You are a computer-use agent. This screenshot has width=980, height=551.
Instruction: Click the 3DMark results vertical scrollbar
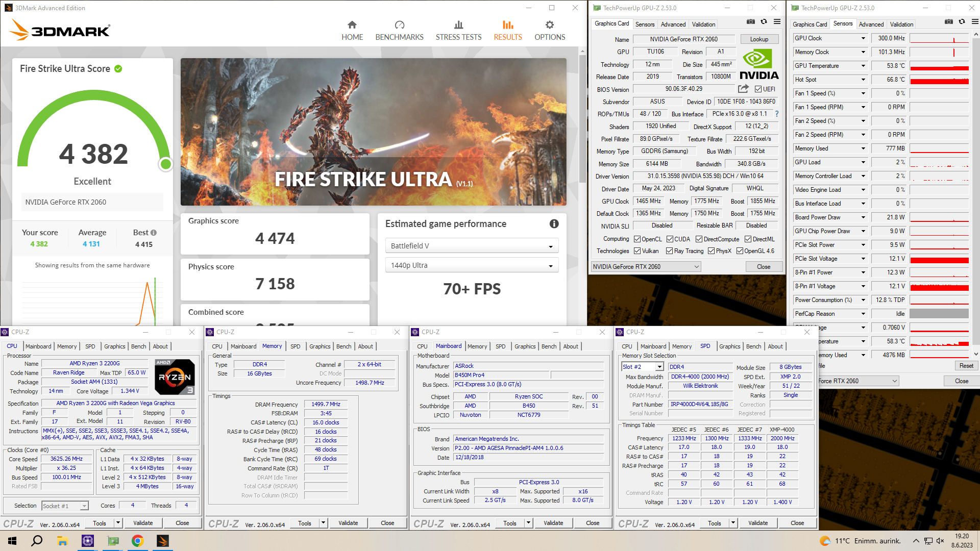tap(582, 118)
